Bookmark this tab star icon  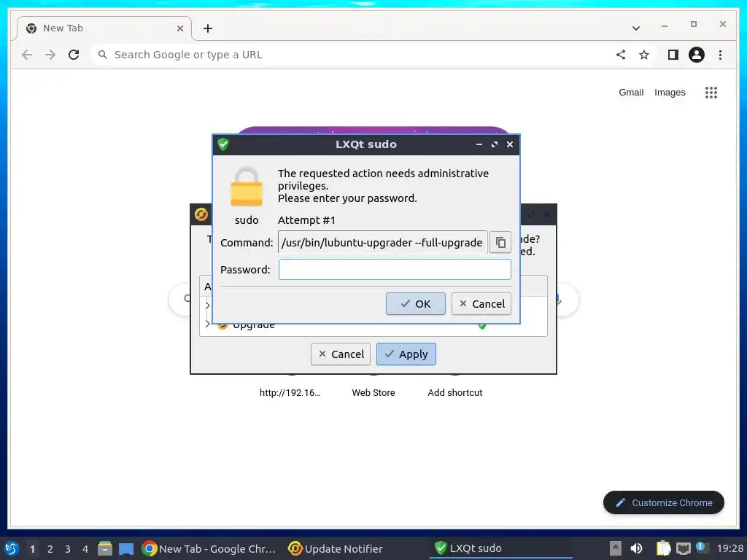pyautogui.click(x=644, y=55)
